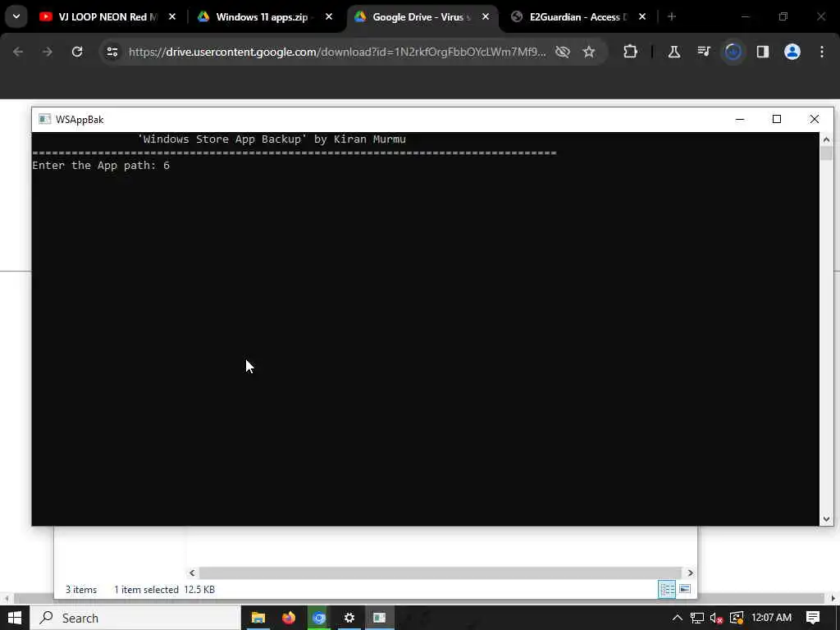840x630 pixels.
Task: Switch File Explorer to large icons view
Action: click(x=685, y=589)
